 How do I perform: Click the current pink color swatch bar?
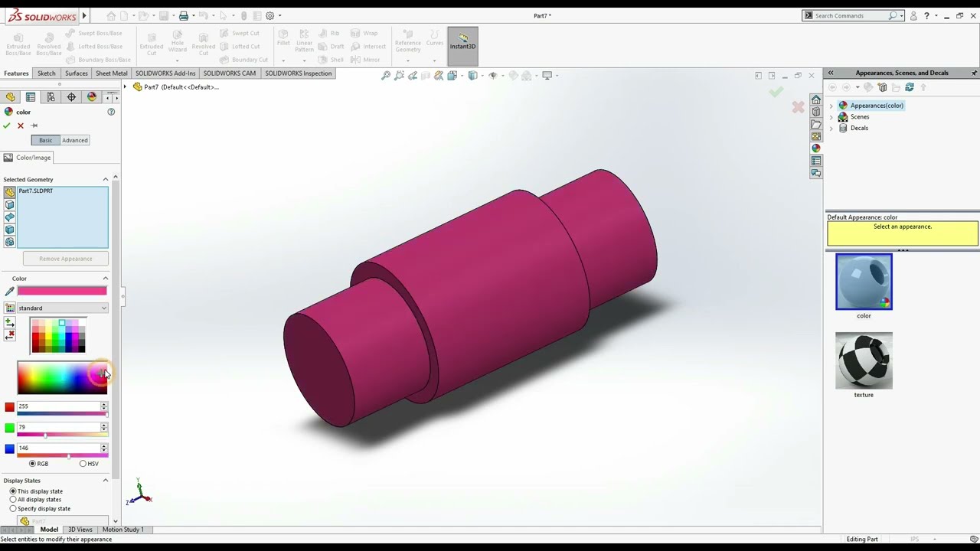[x=62, y=291]
